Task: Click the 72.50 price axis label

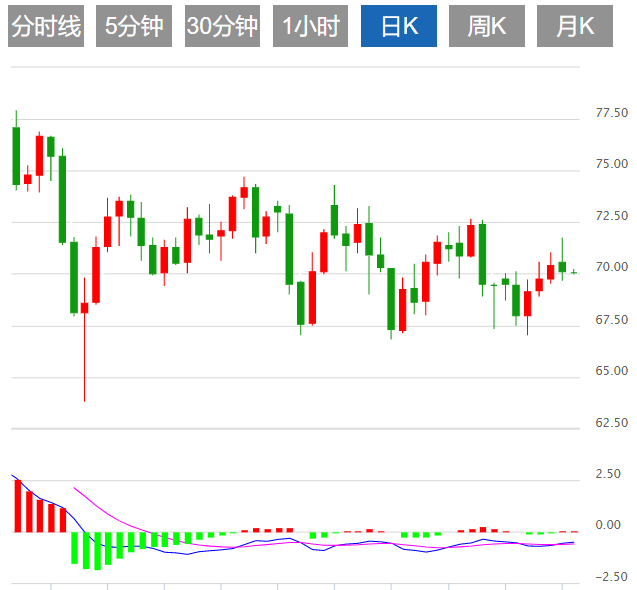Action: (x=612, y=216)
